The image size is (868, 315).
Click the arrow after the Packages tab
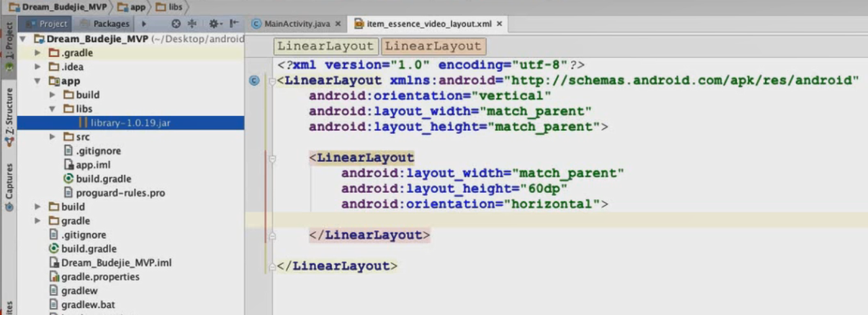[144, 24]
